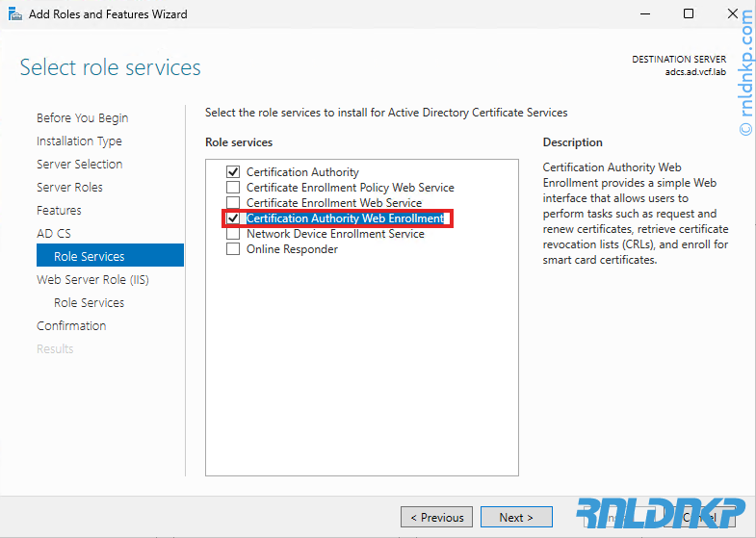Toggle Certification Authority Web Enrollment checkbox
The width and height of the screenshot is (756, 538).
click(232, 218)
